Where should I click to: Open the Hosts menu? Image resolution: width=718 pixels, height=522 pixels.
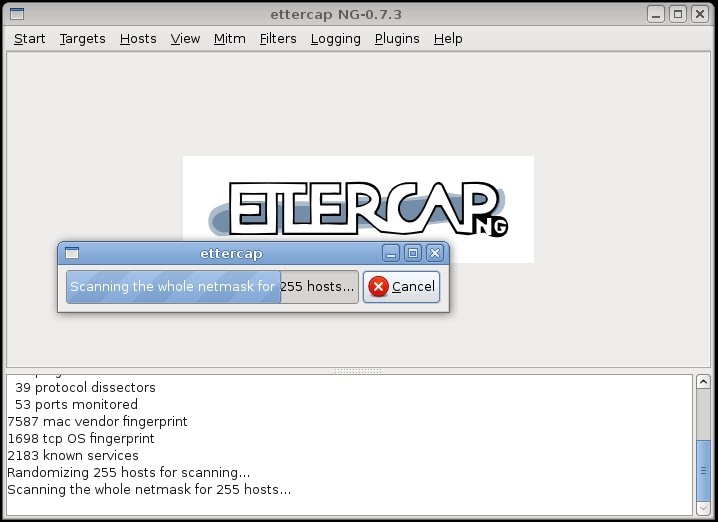[x=138, y=38]
